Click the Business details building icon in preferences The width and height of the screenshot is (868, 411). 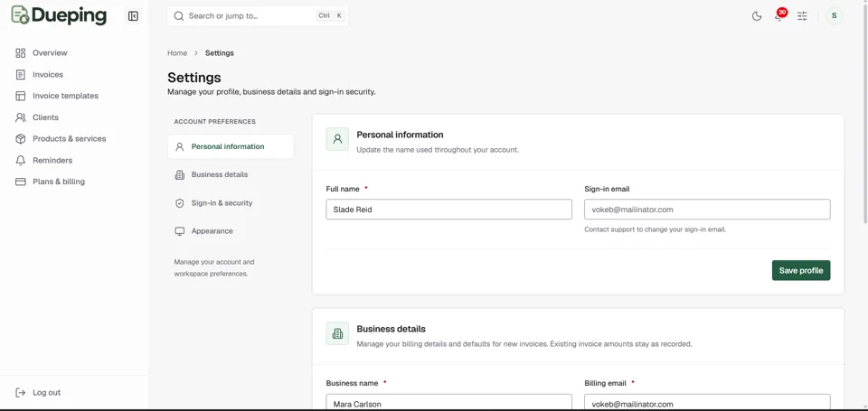(x=179, y=175)
